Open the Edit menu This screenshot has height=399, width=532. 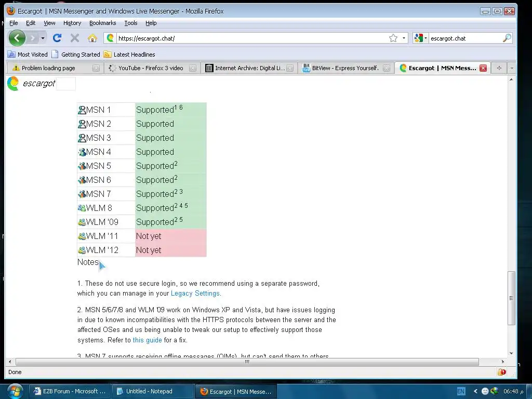(x=31, y=23)
